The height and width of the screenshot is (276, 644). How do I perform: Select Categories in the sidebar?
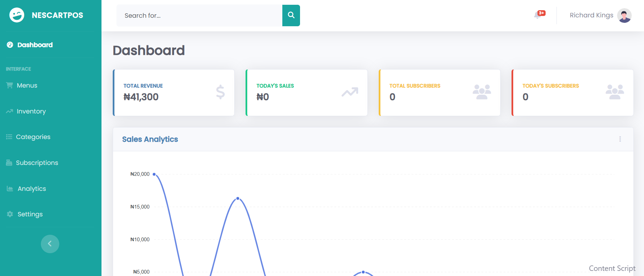(x=33, y=137)
